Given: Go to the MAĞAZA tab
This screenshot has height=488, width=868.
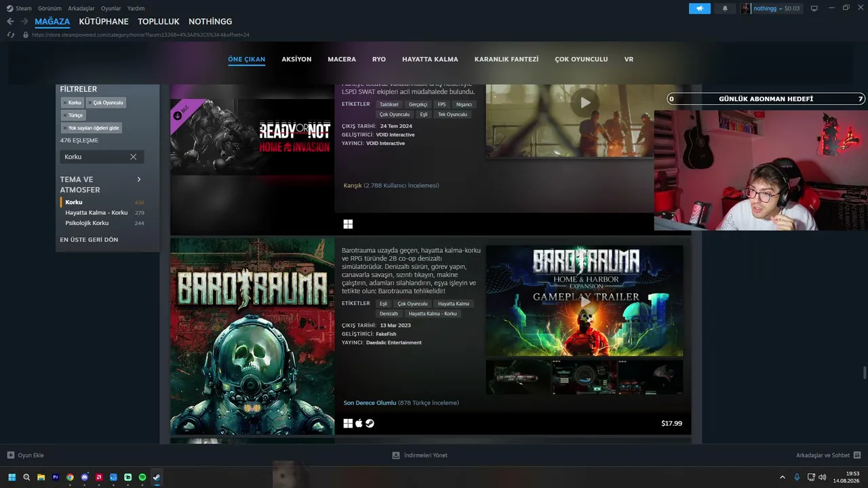Looking at the screenshot, I should coord(52,22).
